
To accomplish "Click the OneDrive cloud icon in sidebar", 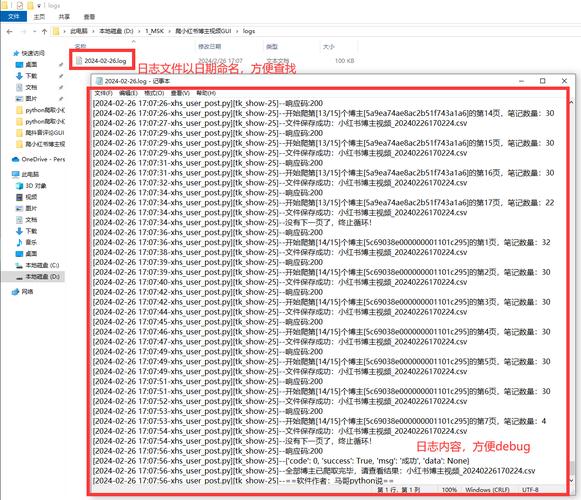I will 16,159.
